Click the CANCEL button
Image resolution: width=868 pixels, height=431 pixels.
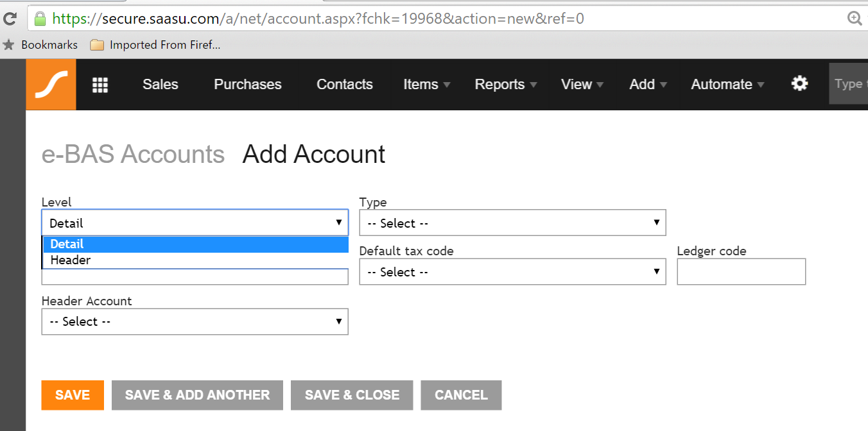pos(462,395)
